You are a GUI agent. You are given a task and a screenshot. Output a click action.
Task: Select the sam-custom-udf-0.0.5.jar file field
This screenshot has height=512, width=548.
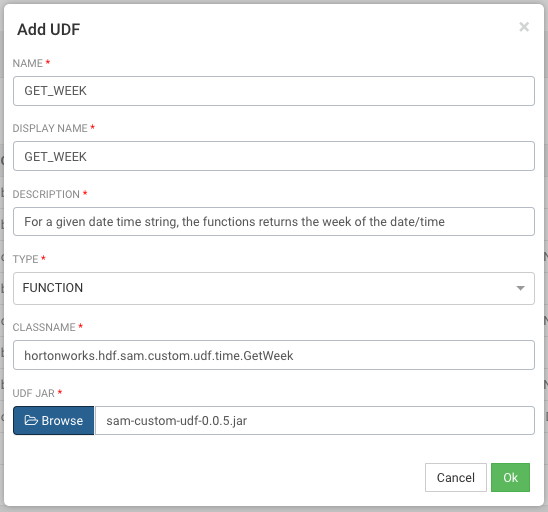point(315,420)
